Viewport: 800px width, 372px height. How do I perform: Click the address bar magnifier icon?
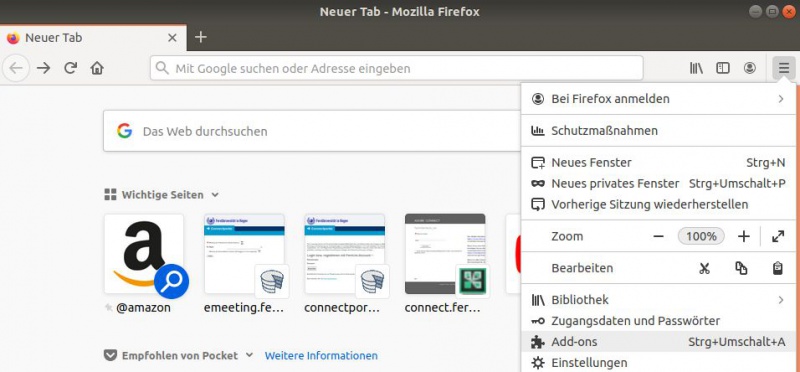pyautogui.click(x=162, y=68)
